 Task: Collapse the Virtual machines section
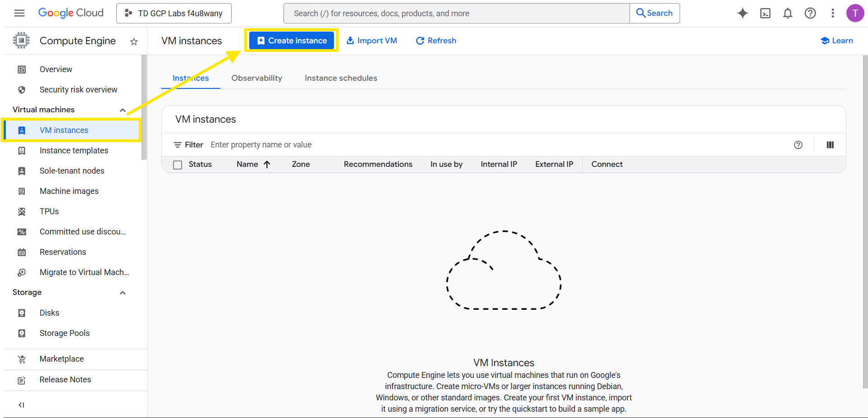(122, 110)
